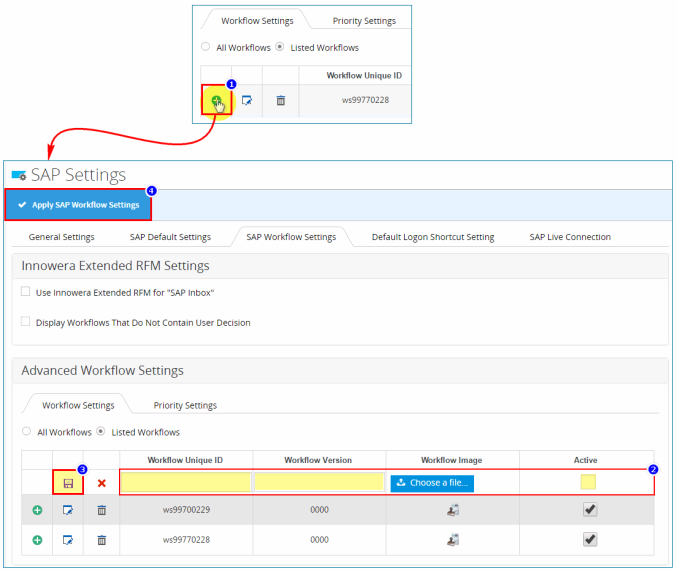Click Workflow Version input field
This screenshot has height=572, width=677.
pos(319,482)
